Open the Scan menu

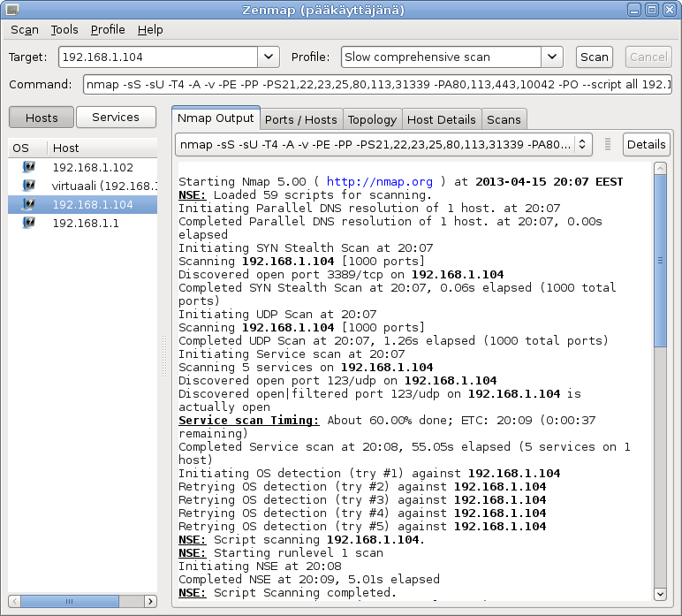(x=25, y=30)
